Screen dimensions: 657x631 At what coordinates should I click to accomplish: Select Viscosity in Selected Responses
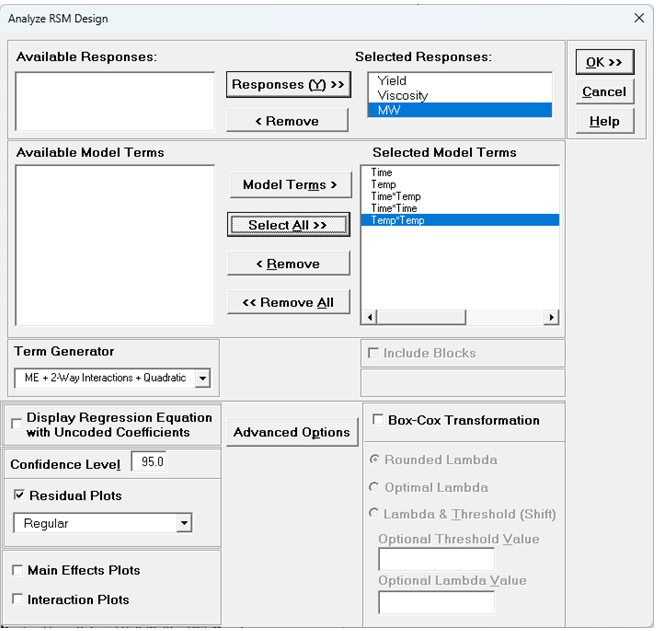(460, 95)
